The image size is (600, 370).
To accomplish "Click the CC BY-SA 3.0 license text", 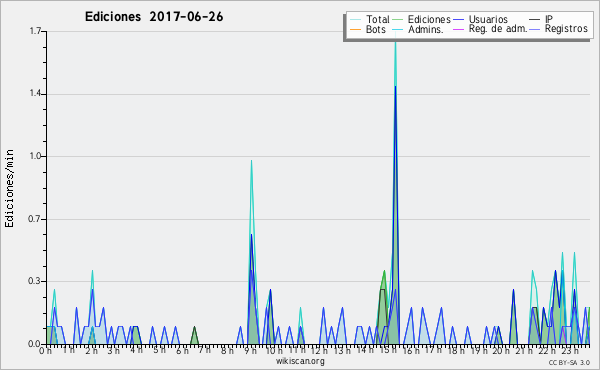I will point(569,362).
